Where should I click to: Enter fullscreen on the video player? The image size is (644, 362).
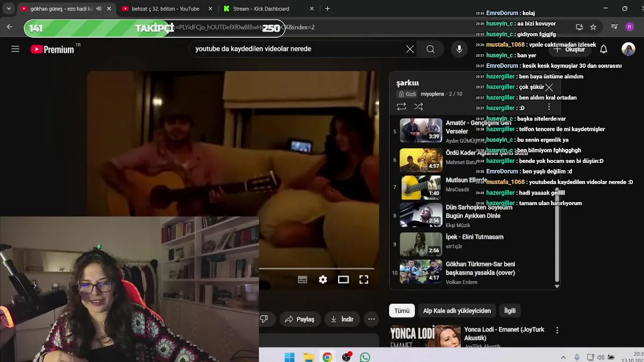[x=364, y=280]
